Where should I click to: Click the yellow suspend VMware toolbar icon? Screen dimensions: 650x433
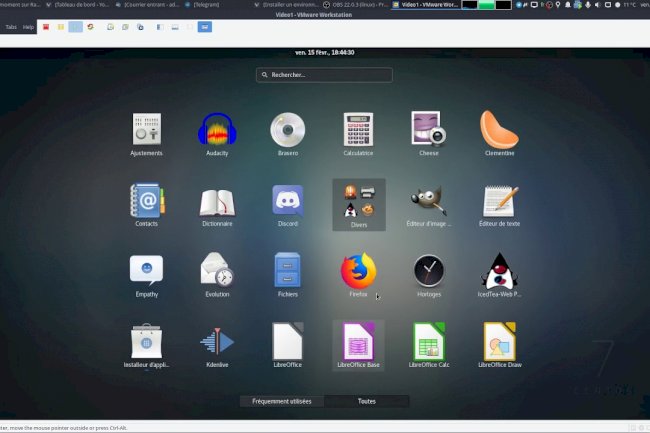coord(61,27)
